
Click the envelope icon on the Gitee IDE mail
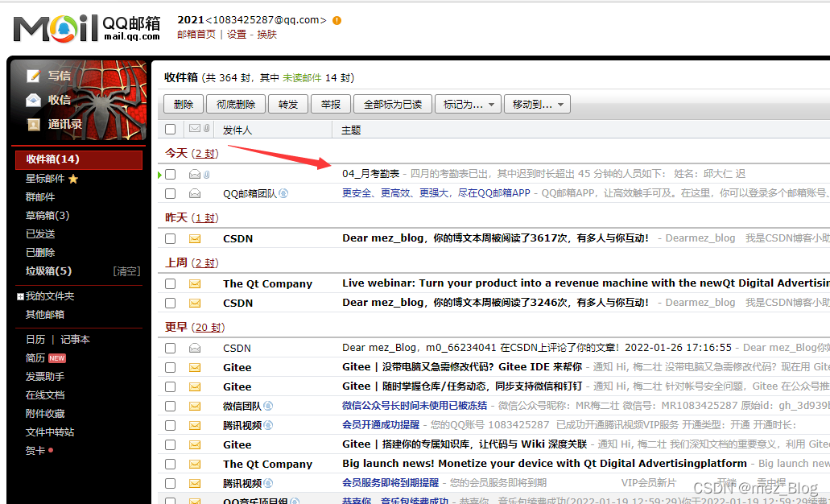(x=195, y=367)
